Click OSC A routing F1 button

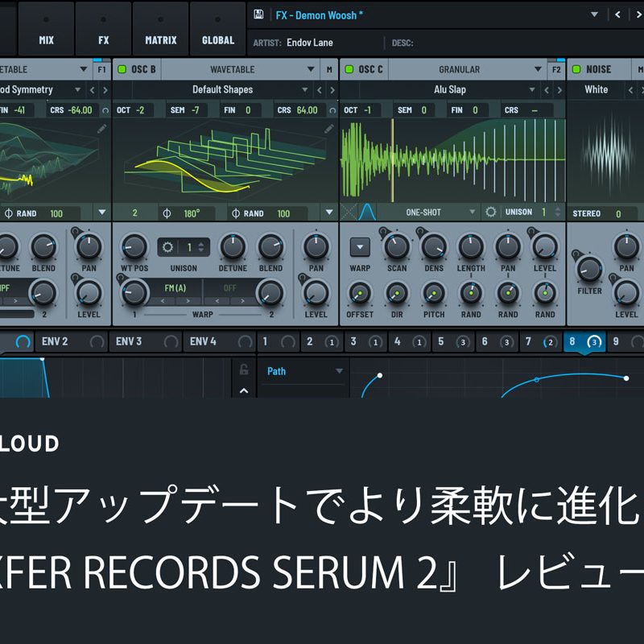(102, 69)
